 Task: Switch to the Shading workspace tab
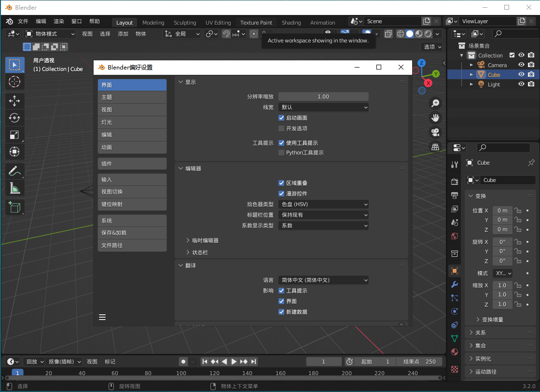tap(291, 22)
